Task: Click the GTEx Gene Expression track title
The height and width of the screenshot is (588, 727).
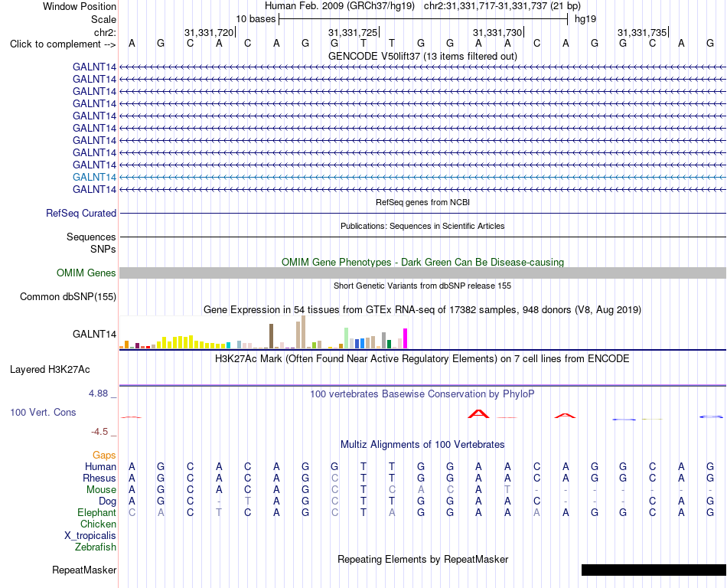Action: tap(422, 310)
